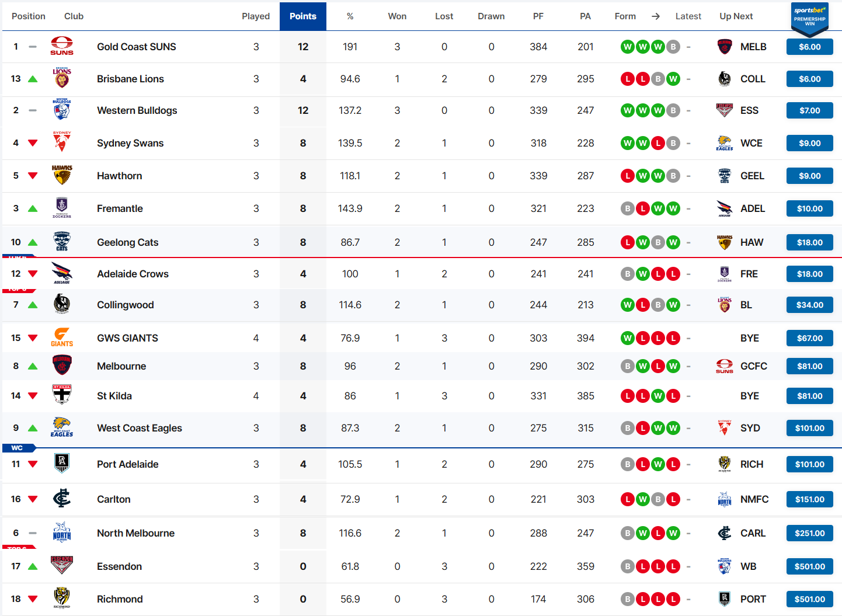Sort table by Played column
Image resolution: width=842 pixels, height=616 pixels.
256,16
